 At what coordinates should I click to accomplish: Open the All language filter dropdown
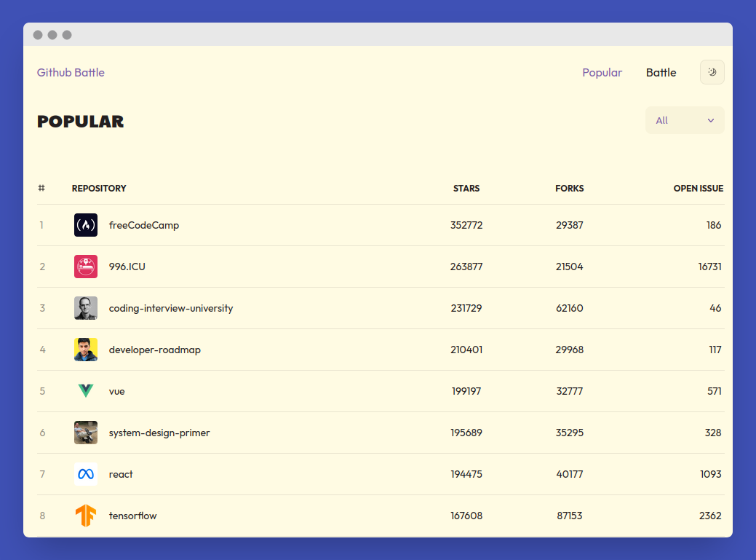[x=685, y=121]
